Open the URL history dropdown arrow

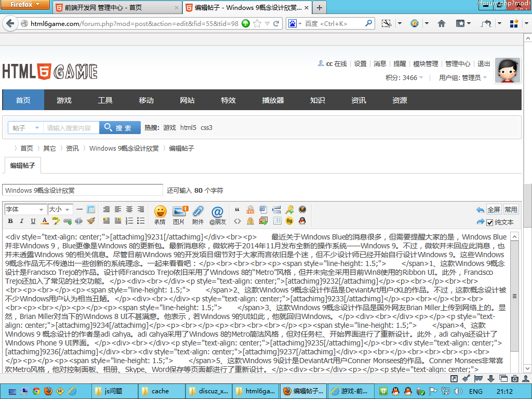pos(268,23)
